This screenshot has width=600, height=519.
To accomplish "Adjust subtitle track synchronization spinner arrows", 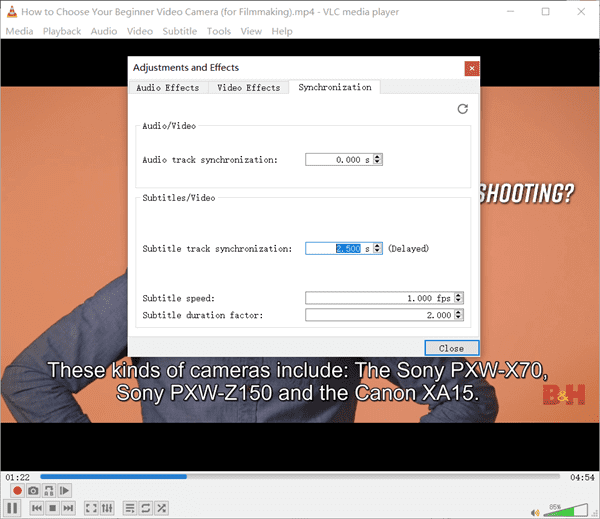I will coord(378,248).
